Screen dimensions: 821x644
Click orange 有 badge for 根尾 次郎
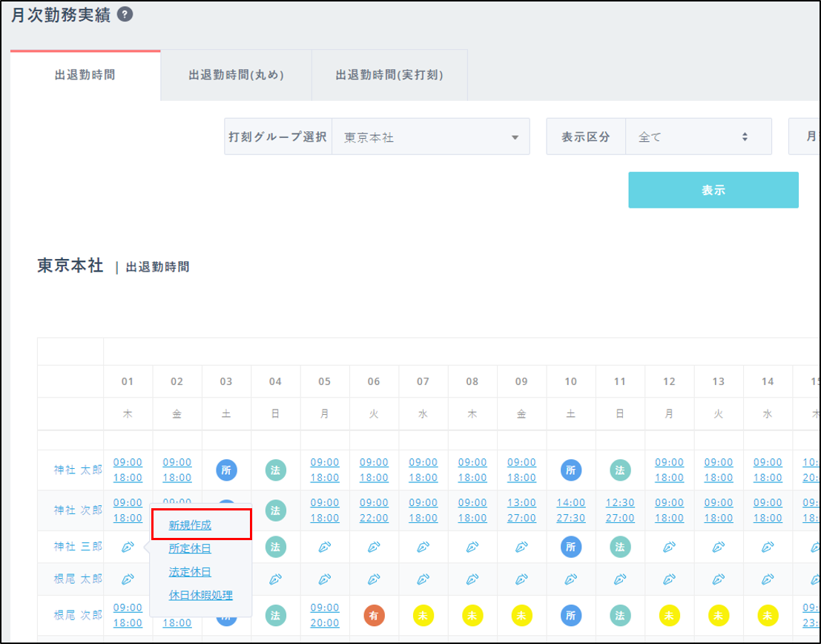tap(374, 615)
